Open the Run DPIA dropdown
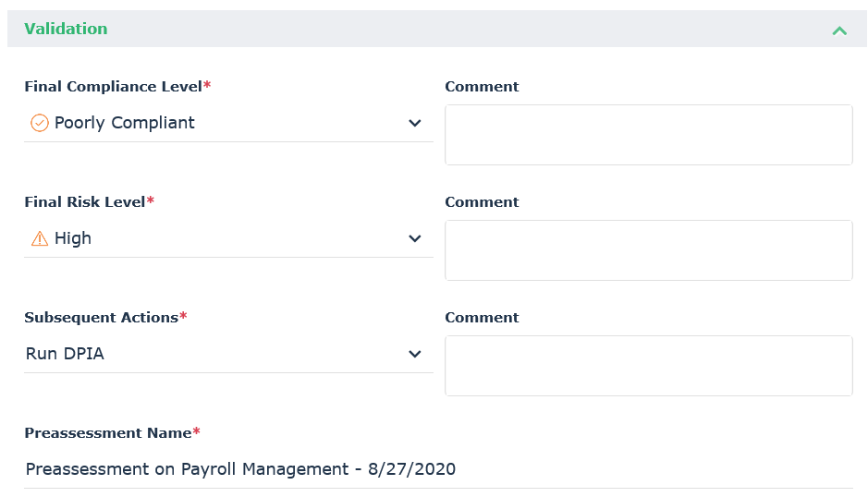 click(226, 354)
